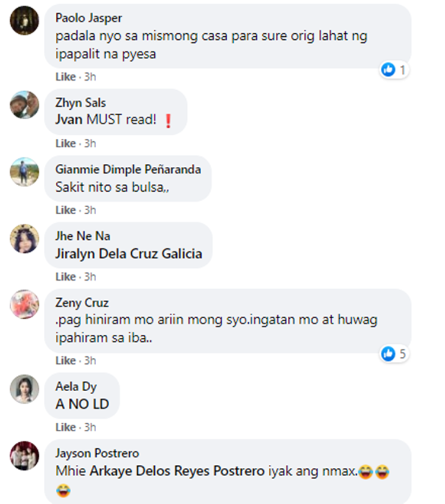Viewport: 445px width, 504px height.
Task: Open tagged profile Arkaye Delos Reyes Postrero
Action: click(177, 471)
